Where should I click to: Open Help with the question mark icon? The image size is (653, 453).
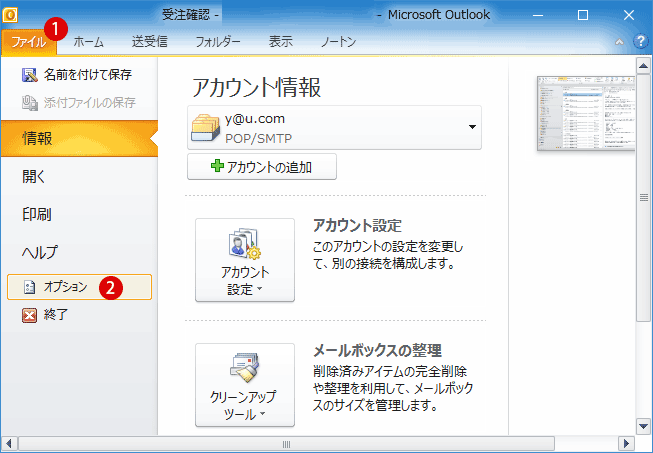pos(641,41)
